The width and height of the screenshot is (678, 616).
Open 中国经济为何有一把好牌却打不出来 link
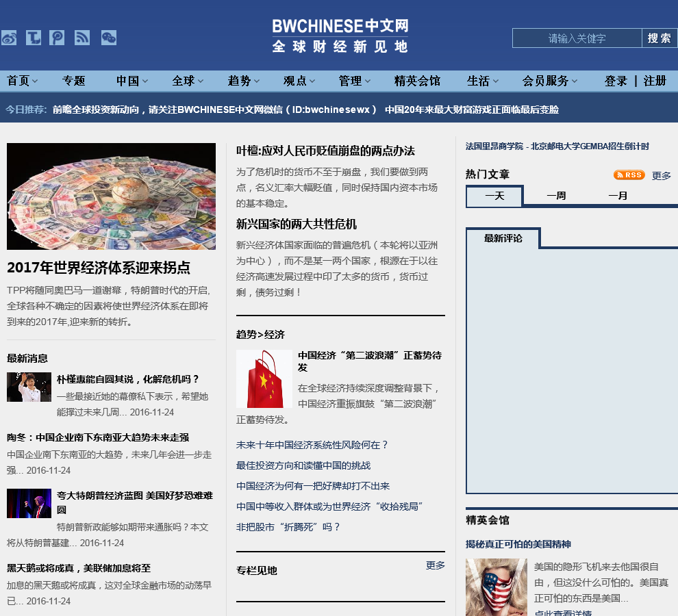point(313,486)
